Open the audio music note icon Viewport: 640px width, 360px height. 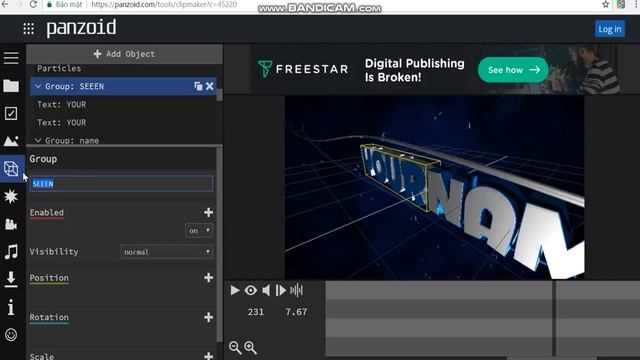(11, 252)
